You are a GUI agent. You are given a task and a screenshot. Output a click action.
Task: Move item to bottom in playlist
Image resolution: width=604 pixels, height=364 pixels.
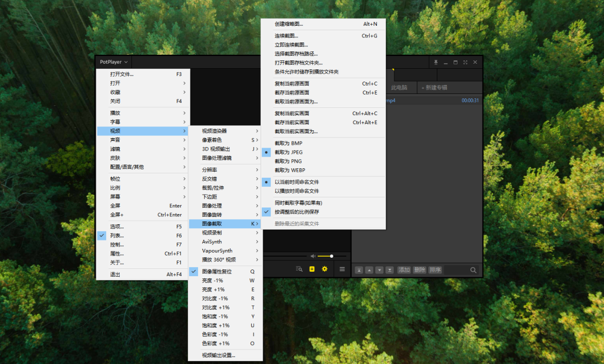[x=389, y=270]
